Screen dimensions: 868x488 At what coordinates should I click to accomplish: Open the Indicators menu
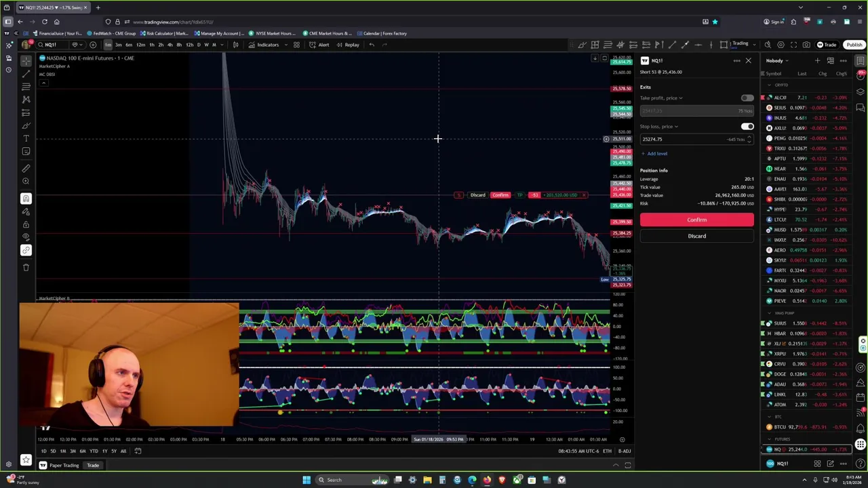(x=264, y=45)
